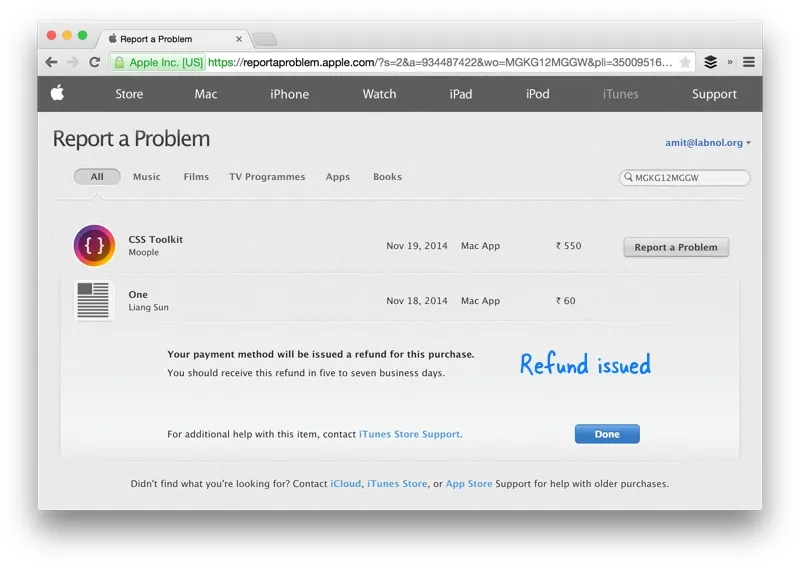Filter purchases by Music
Viewport: 800px width, 568px height.
pos(146,177)
